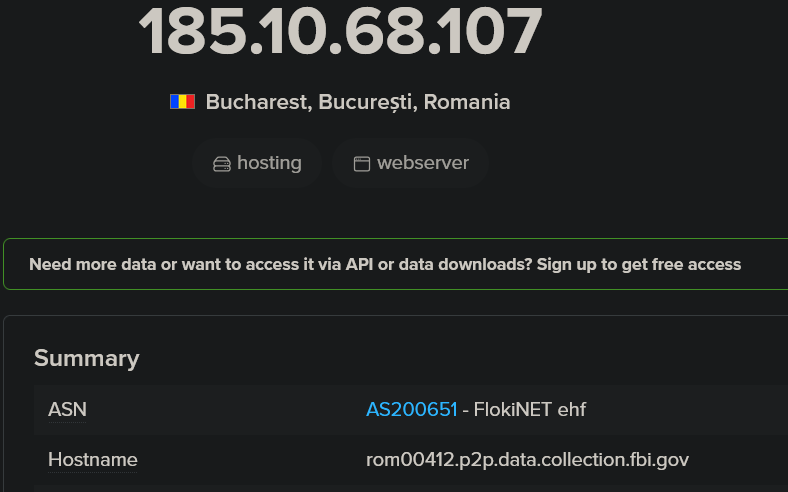Click the Romanian flag icon

182,101
